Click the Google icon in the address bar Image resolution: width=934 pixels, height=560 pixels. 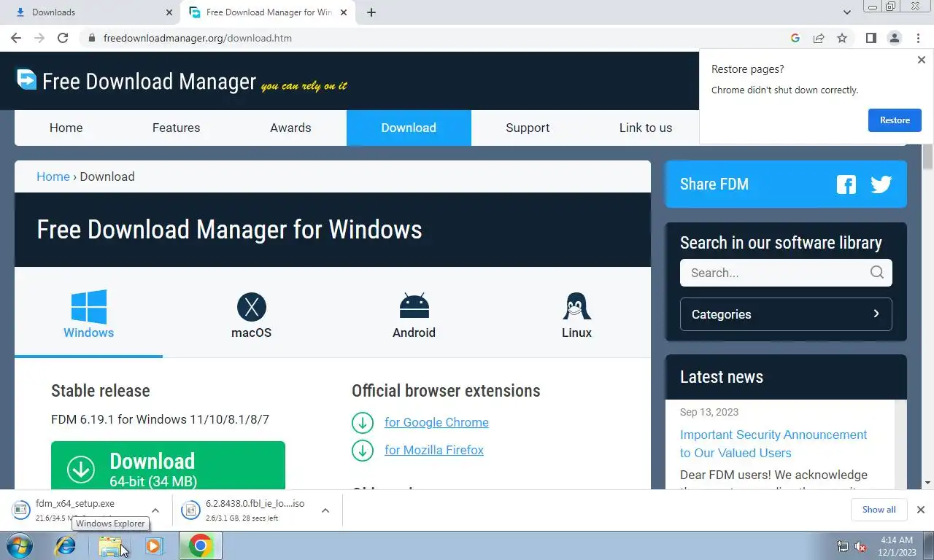[x=795, y=38]
